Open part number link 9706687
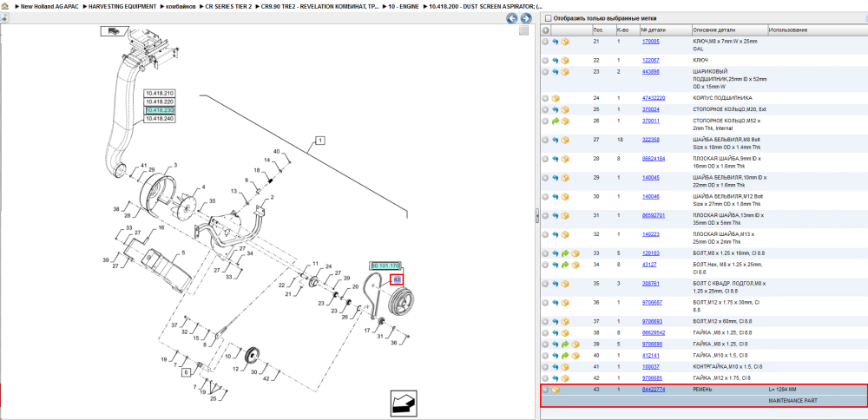Viewport: 868px width, 420px height. click(x=652, y=303)
